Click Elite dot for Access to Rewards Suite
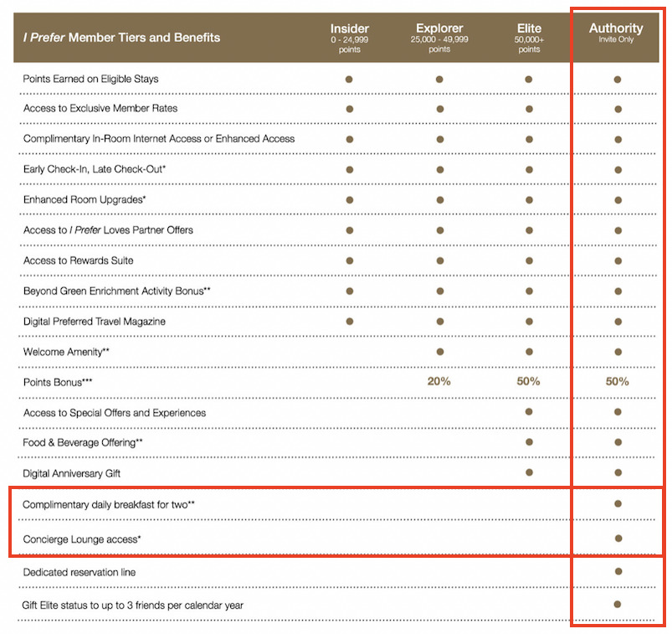 [x=529, y=260]
